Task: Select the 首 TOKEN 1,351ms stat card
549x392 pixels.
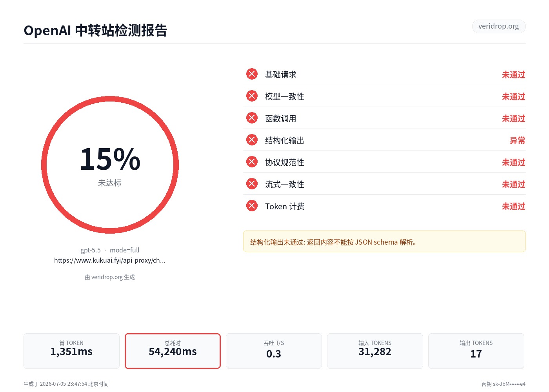Action: click(x=71, y=351)
